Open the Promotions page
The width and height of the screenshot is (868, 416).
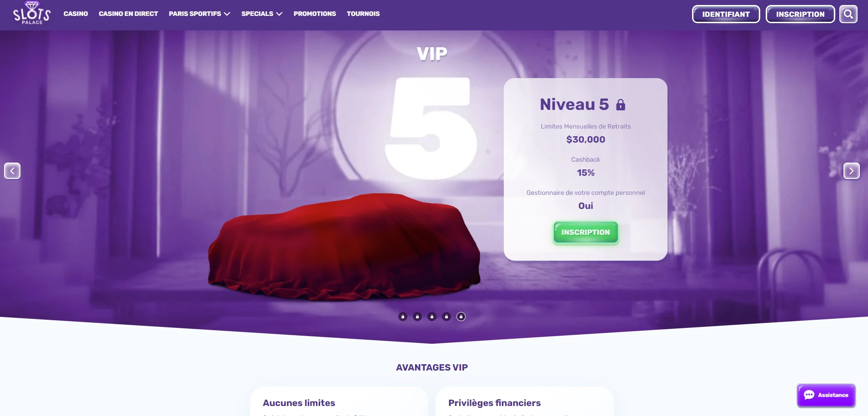tap(315, 14)
